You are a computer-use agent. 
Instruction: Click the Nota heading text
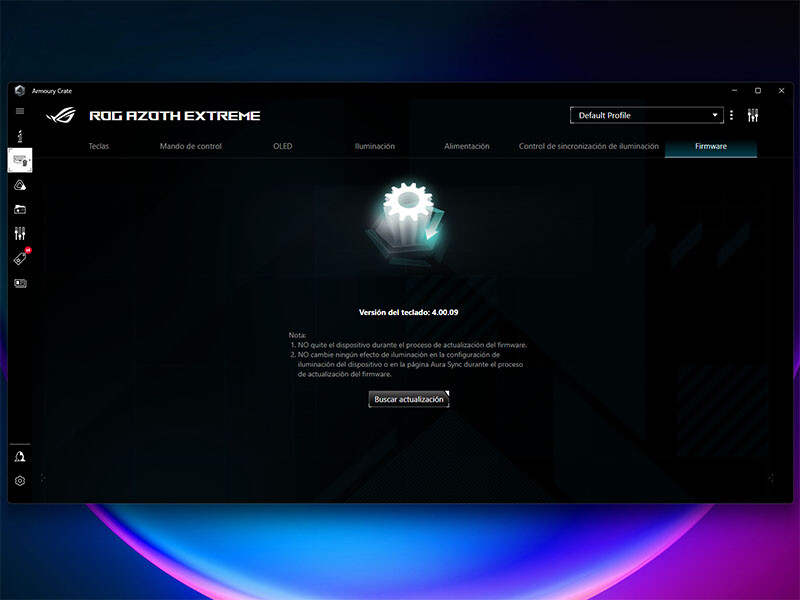(x=297, y=335)
